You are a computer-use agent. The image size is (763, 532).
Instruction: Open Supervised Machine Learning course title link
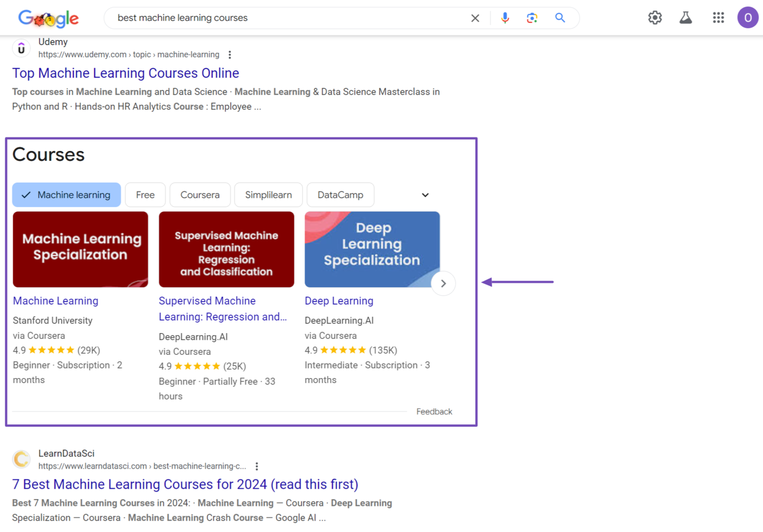(222, 309)
